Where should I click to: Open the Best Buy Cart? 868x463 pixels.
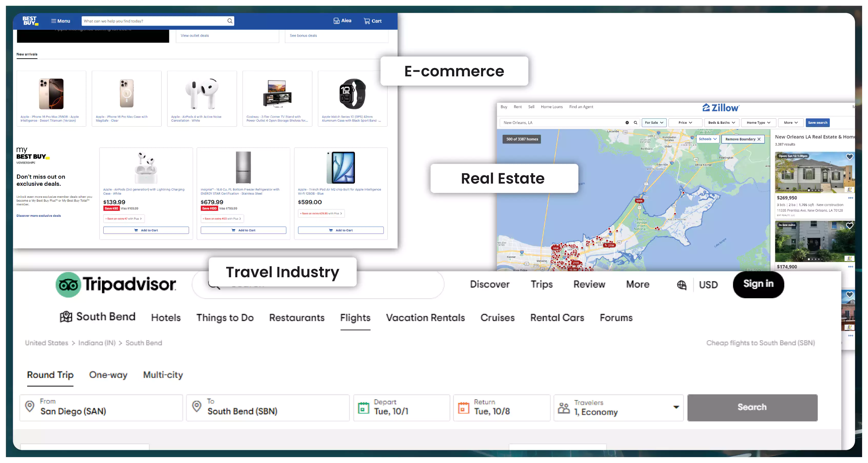tap(373, 21)
